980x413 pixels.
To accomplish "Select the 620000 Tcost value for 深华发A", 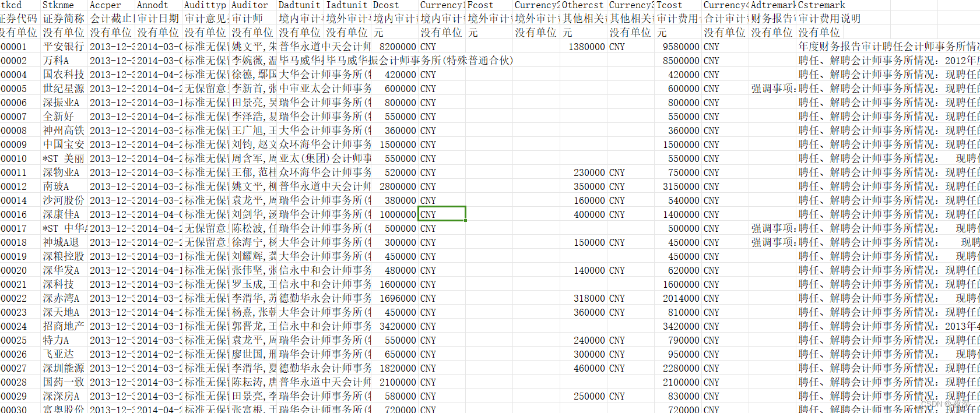I will point(678,270).
